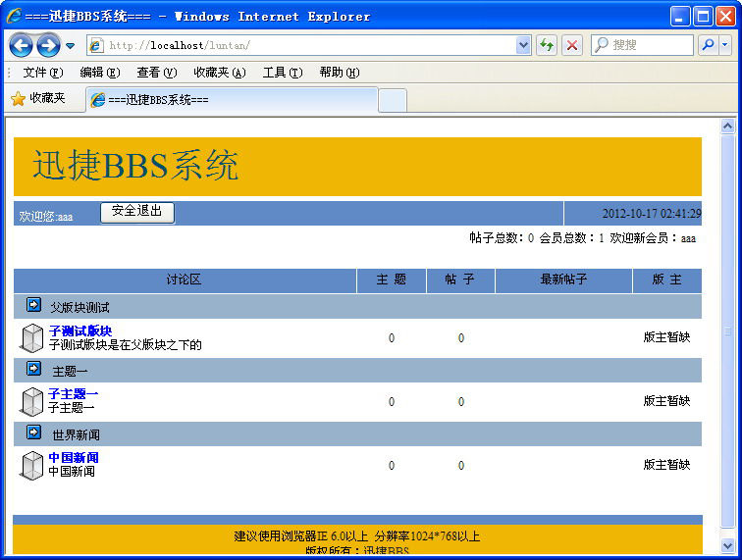This screenshot has width=742, height=560.
Task: Click the browser Back arrow button
Action: pos(21,46)
